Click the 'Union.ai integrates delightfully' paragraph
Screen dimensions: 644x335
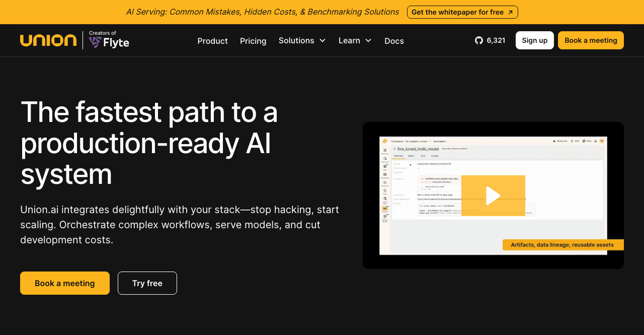(x=180, y=225)
